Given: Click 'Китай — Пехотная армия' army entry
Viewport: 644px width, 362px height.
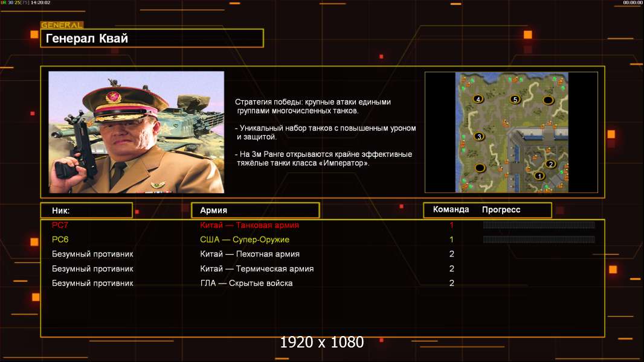Looking at the screenshot, I should click(250, 254).
